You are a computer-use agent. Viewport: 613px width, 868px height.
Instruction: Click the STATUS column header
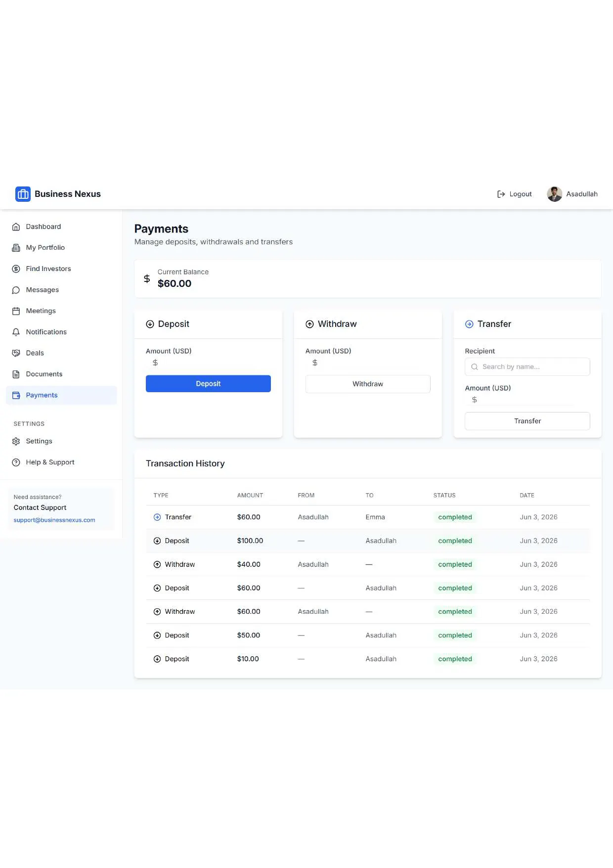pos(444,495)
